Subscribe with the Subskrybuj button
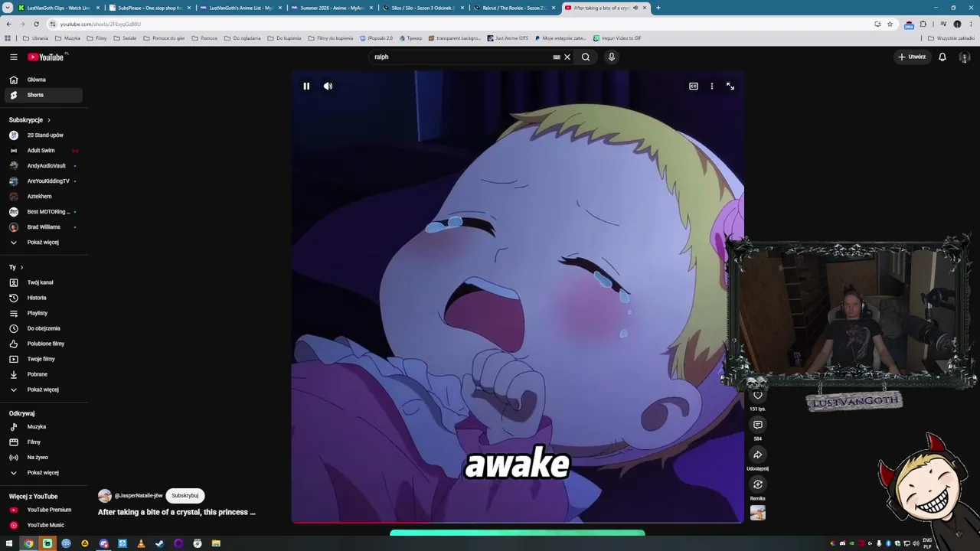Image resolution: width=980 pixels, height=551 pixels. 185,496
